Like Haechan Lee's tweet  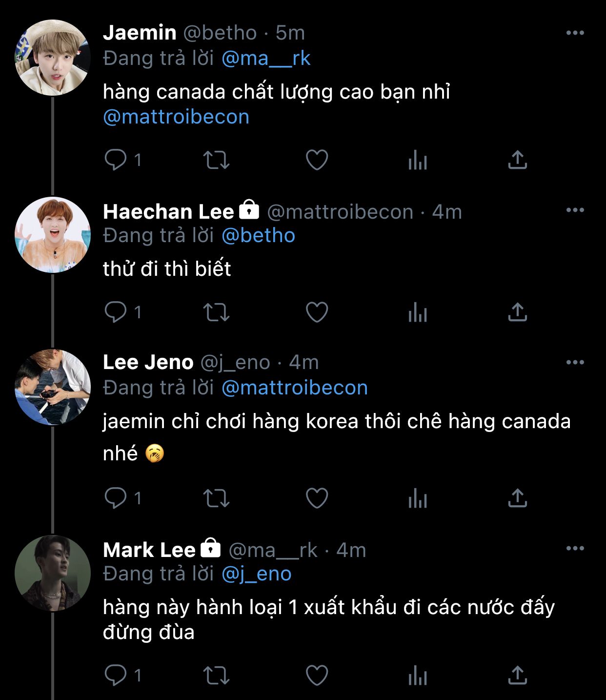(x=317, y=312)
